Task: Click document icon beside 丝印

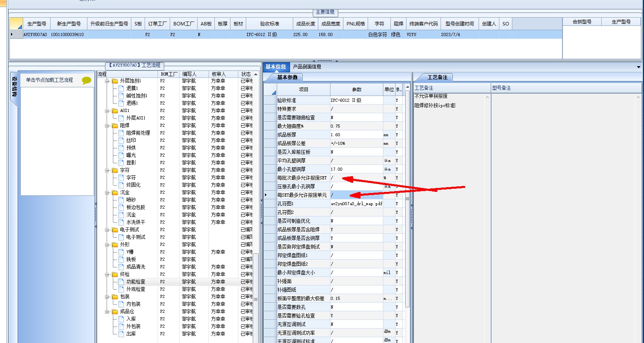Action: pyautogui.click(x=121, y=141)
